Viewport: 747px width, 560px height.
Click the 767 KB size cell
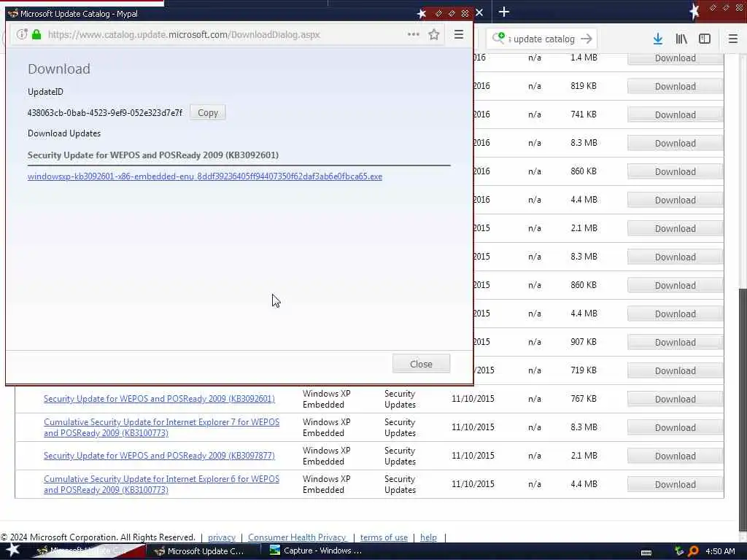coord(584,399)
